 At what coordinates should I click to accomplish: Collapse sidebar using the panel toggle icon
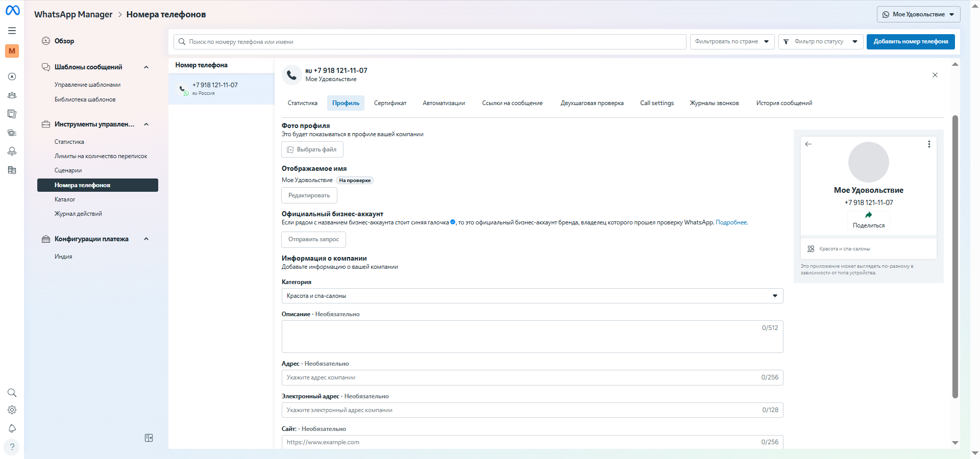click(x=149, y=438)
